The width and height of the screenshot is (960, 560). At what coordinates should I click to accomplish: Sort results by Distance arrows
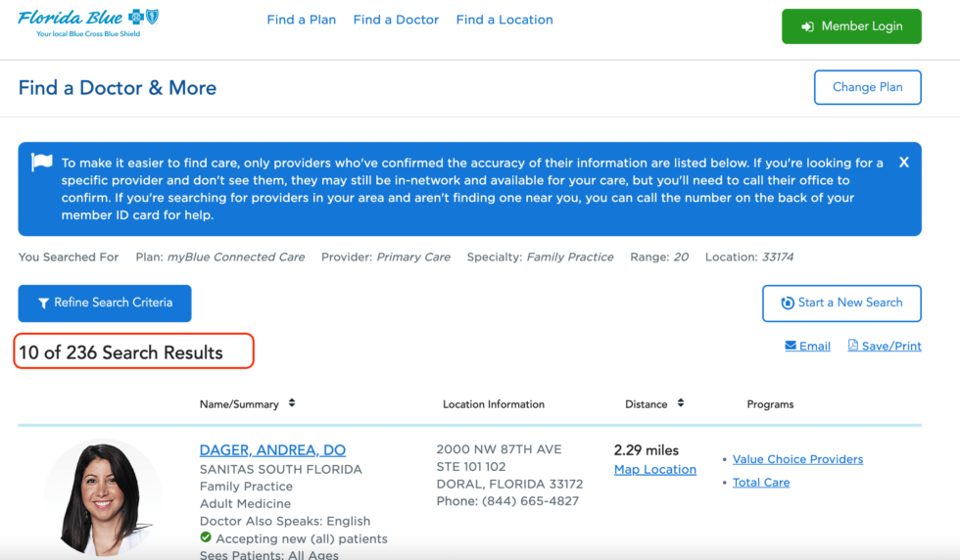click(x=681, y=402)
